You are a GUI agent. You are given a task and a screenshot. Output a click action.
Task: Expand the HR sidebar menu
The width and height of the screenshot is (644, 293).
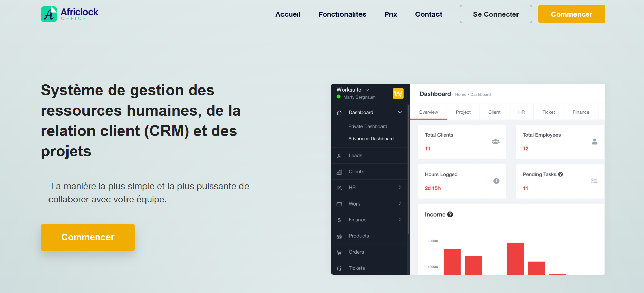click(x=400, y=188)
